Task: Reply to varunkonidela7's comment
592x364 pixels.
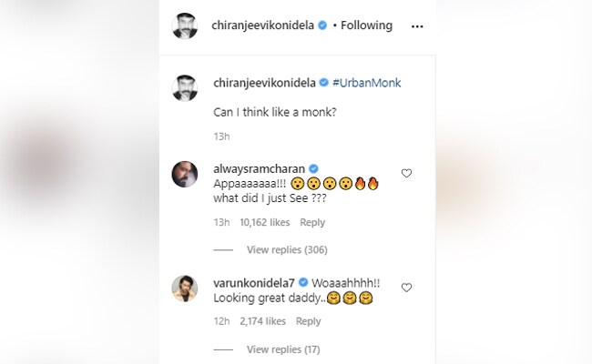Action: click(x=308, y=321)
